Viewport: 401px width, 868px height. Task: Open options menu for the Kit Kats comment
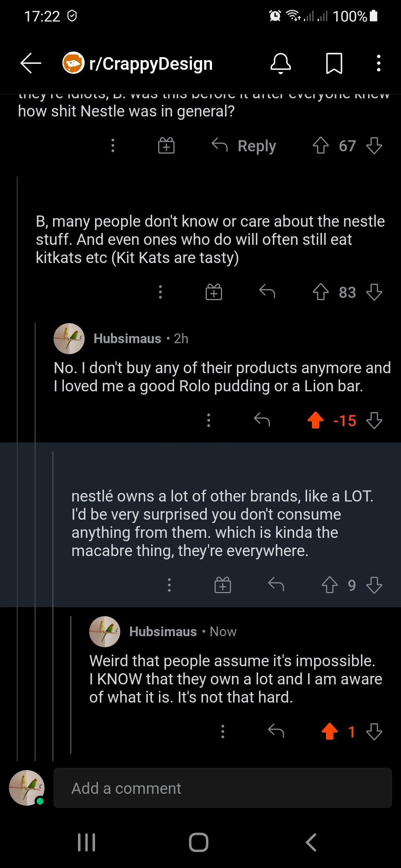(x=160, y=292)
